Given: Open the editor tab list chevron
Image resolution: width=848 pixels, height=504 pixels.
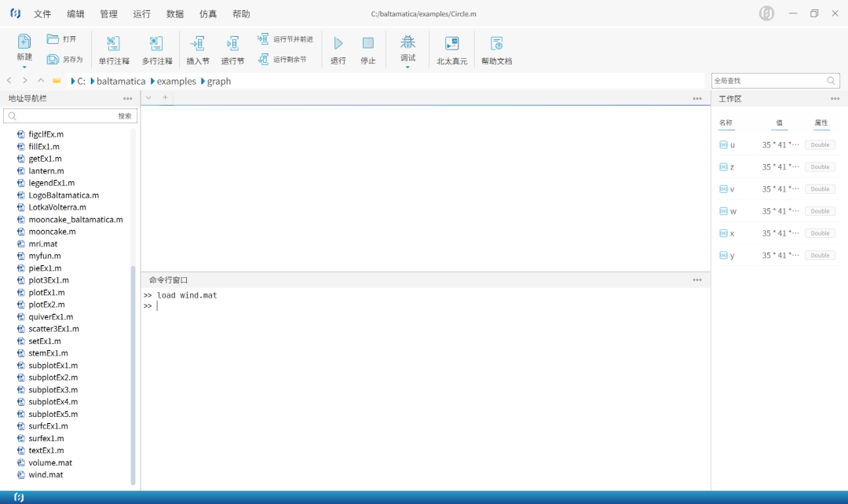Looking at the screenshot, I should point(148,98).
